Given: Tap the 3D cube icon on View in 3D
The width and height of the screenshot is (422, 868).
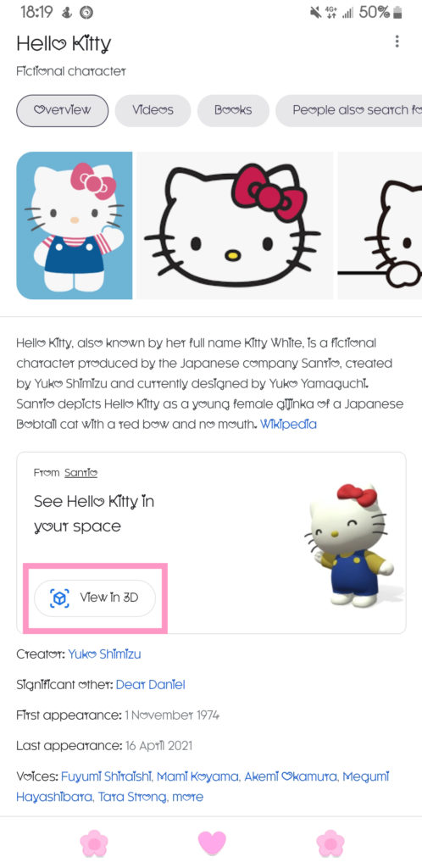Looking at the screenshot, I should click(x=59, y=598).
